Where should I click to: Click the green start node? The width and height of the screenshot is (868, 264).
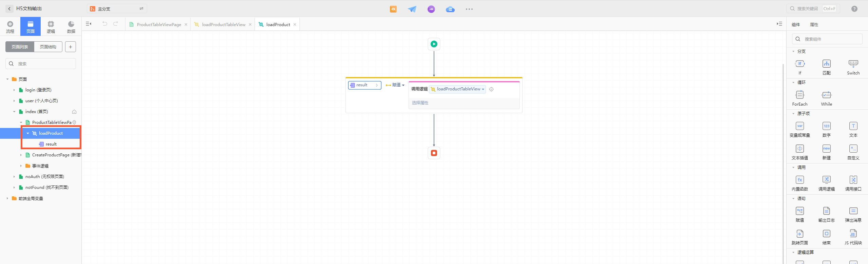434,44
